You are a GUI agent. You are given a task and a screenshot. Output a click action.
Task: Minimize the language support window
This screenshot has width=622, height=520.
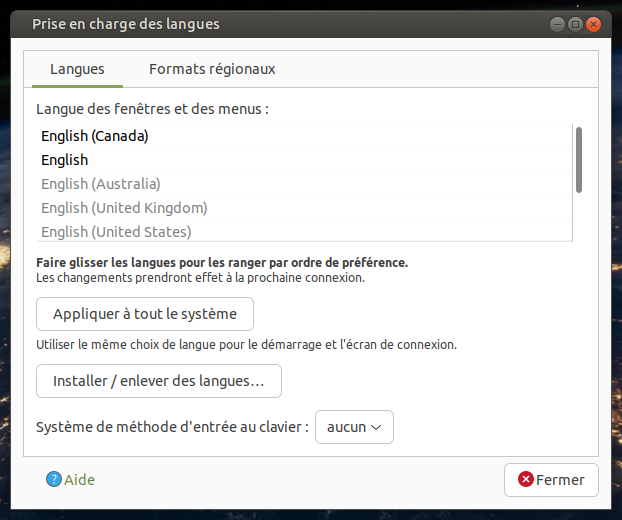click(x=557, y=24)
